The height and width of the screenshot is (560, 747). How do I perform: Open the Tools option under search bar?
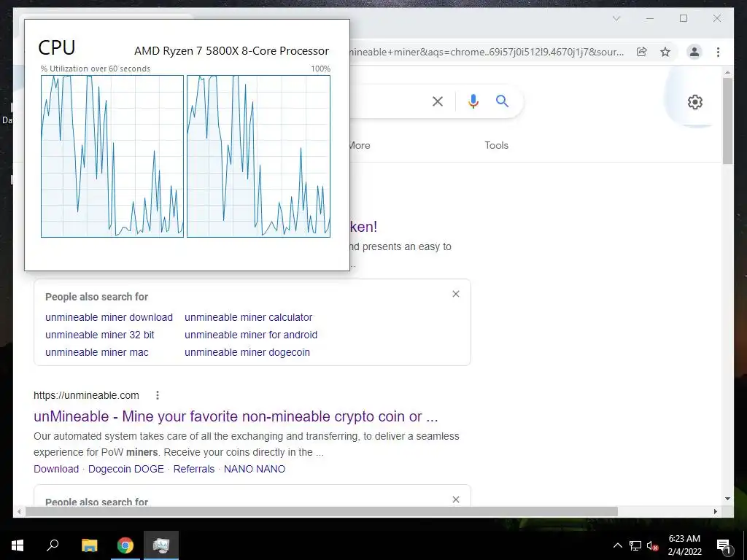coord(496,145)
